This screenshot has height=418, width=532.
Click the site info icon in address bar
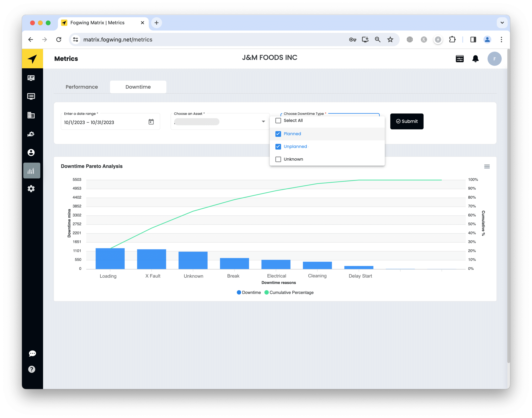[x=76, y=40]
